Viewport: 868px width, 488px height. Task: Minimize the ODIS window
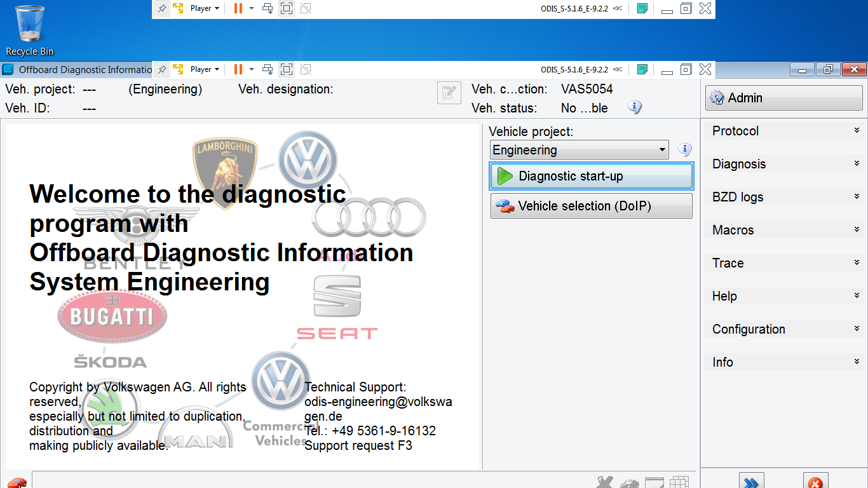[x=803, y=69]
